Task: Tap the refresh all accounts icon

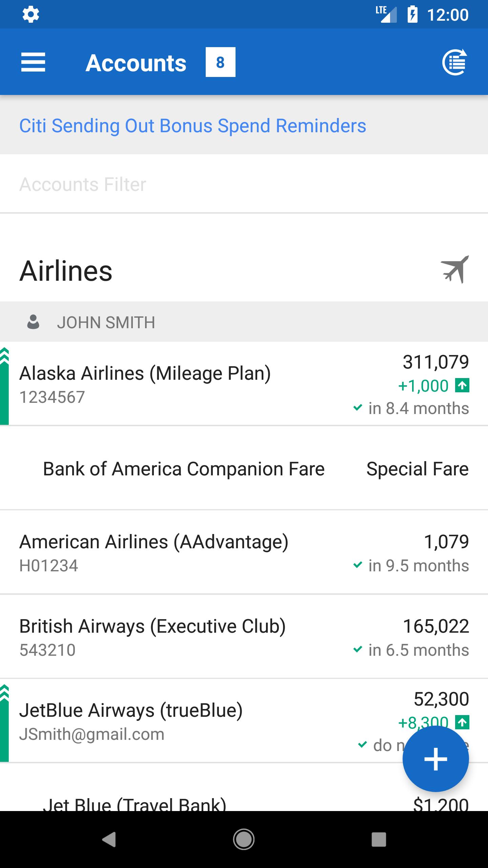Action: click(x=455, y=62)
